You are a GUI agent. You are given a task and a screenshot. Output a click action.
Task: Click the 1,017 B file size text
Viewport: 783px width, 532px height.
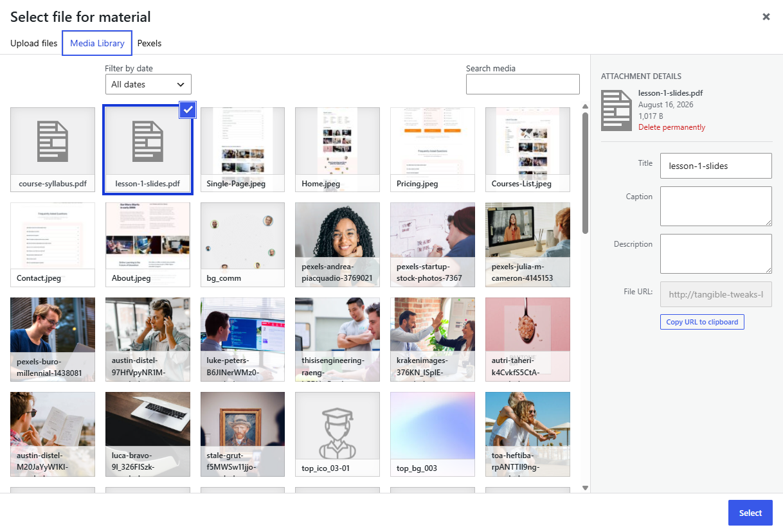point(651,116)
